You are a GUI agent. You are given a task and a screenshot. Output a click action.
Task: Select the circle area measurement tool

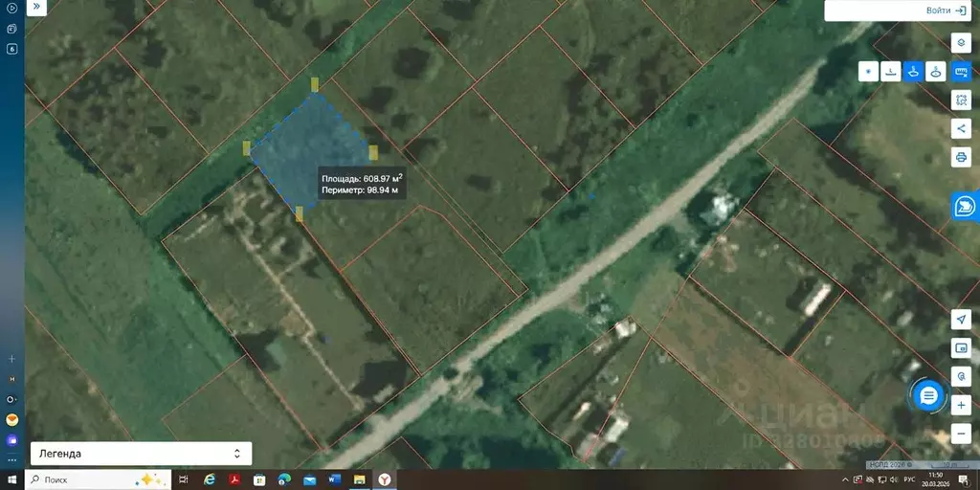[936, 72]
